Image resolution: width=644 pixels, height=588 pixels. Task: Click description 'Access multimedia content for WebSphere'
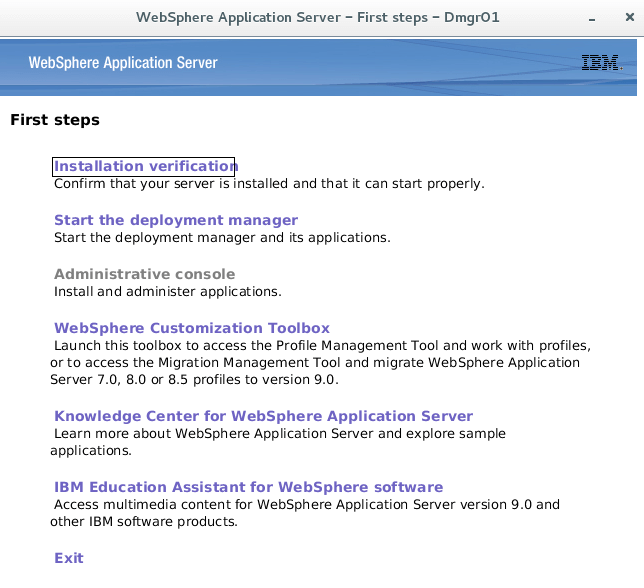tap(193, 505)
